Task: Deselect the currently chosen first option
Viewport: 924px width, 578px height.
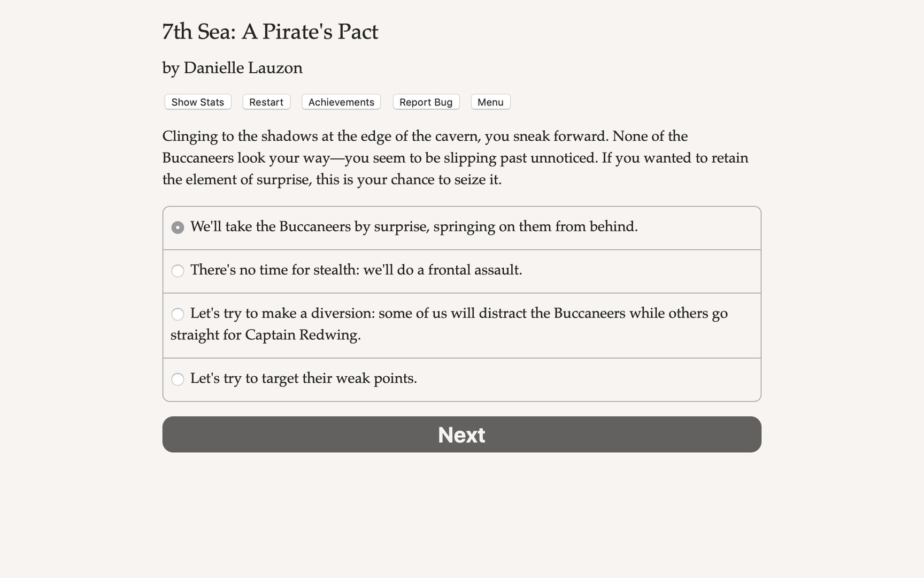Action: [178, 227]
